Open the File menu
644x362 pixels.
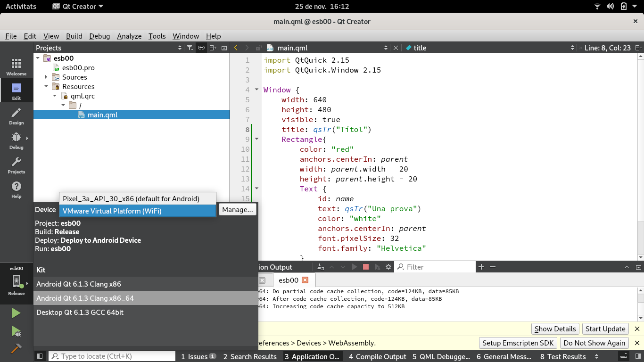tap(11, 36)
